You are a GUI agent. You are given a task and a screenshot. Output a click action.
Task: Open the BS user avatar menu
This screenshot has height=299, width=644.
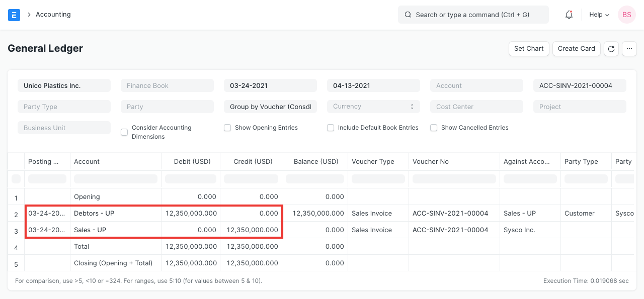pyautogui.click(x=626, y=15)
